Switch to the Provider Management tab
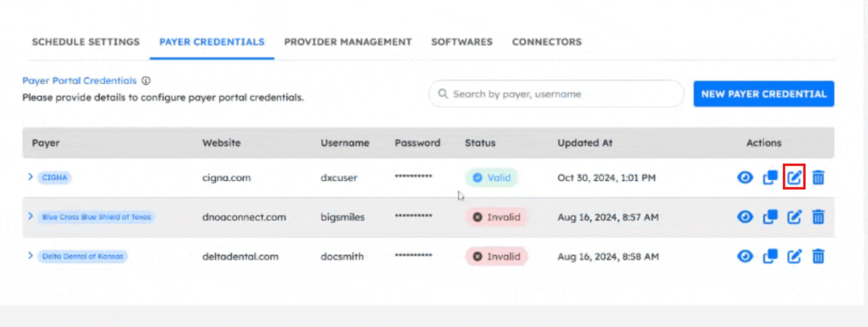Screen dimensions: 868x327 pos(348,42)
